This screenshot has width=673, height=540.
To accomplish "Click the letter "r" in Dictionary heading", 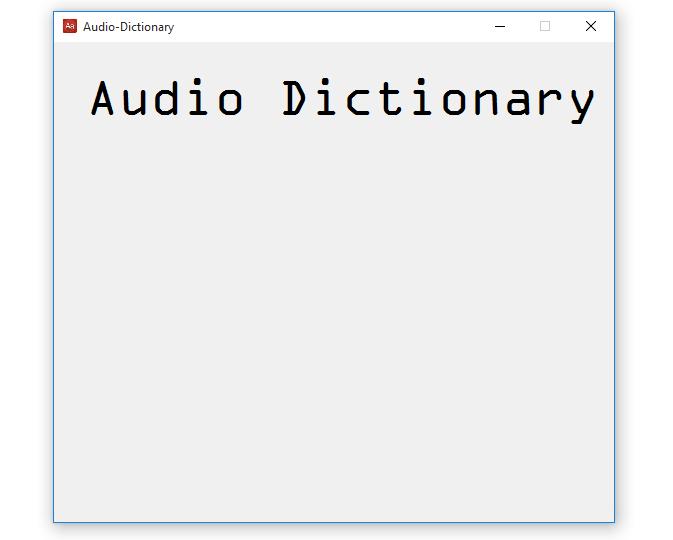I will point(550,102).
